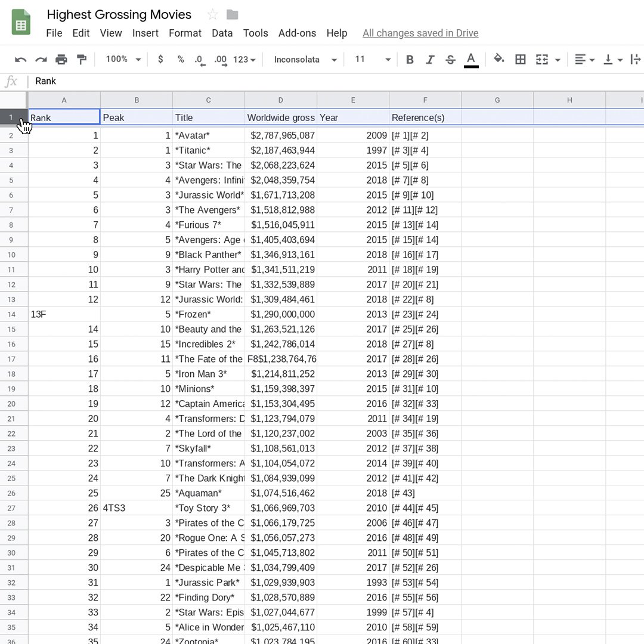This screenshot has width=644, height=644.
Task: Open the Google Sheets home icon
Action: click(x=21, y=22)
